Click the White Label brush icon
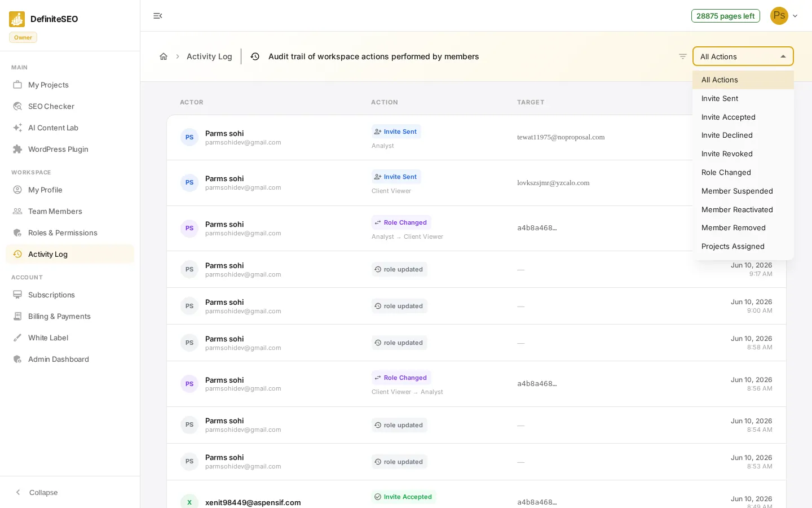Screen dimensions: 812x508 coord(17,338)
